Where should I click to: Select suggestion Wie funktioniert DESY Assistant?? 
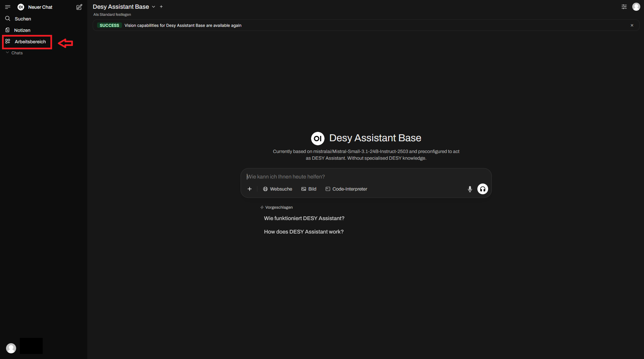point(304,218)
